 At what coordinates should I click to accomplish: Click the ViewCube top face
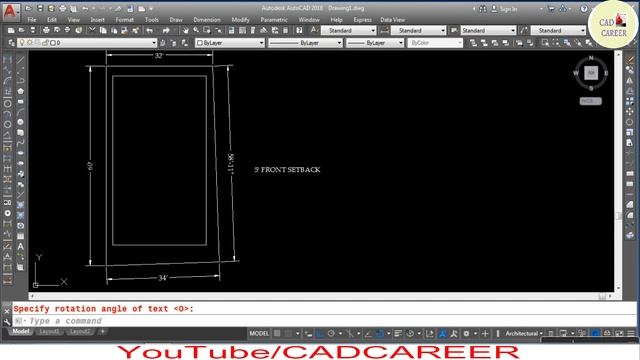(591, 73)
